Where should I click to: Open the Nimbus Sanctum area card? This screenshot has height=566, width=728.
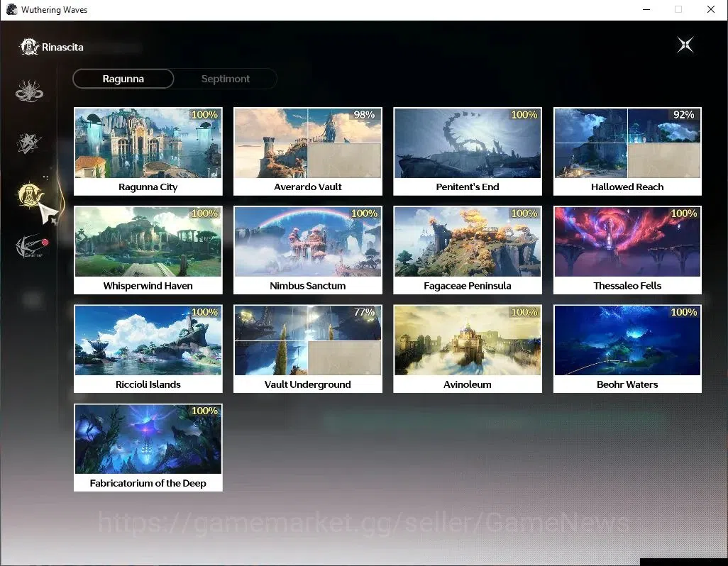click(308, 250)
